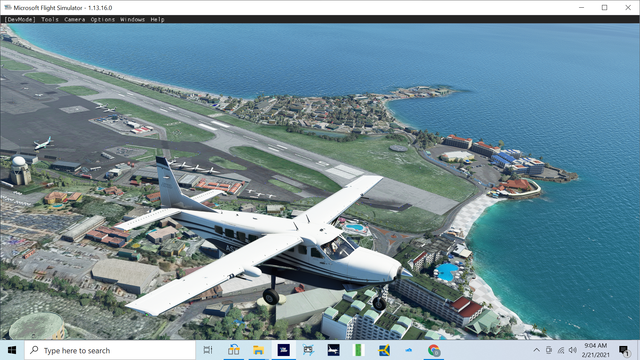Open network settings tray icon

[x=561, y=350]
